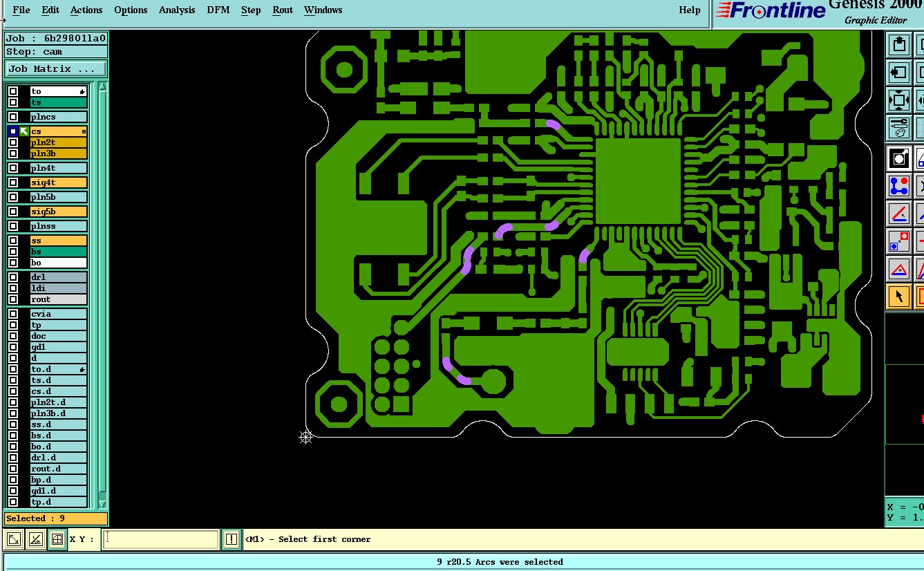Click the blue and red connected dots icon
The height and width of the screenshot is (571, 924).
point(898,186)
